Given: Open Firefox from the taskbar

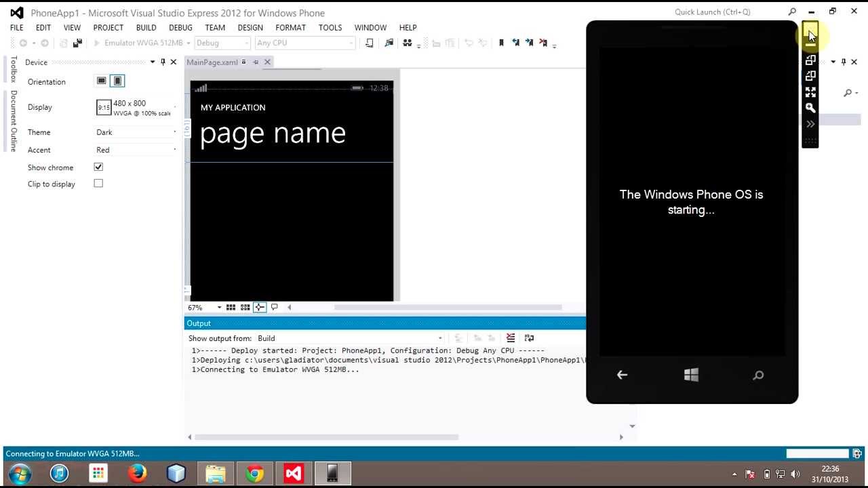Looking at the screenshot, I should tap(138, 473).
